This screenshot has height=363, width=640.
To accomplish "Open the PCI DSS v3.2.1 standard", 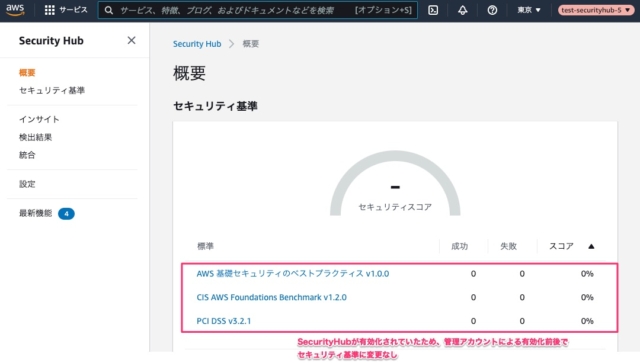I will (224, 321).
